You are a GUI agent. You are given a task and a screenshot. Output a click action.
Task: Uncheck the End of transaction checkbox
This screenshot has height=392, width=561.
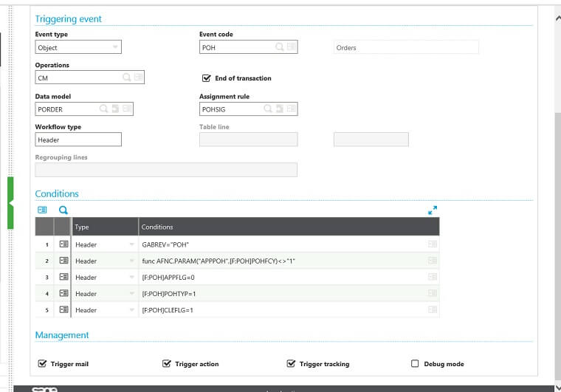207,78
